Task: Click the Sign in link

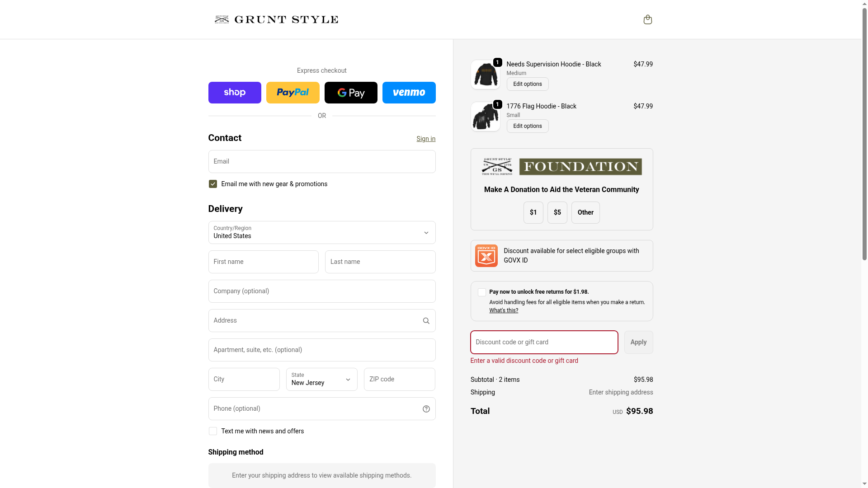Action: pyautogui.click(x=426, y=139)
